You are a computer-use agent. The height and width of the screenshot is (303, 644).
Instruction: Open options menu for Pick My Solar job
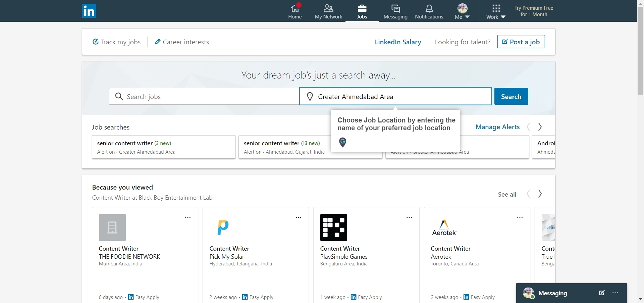coord(299,217)
